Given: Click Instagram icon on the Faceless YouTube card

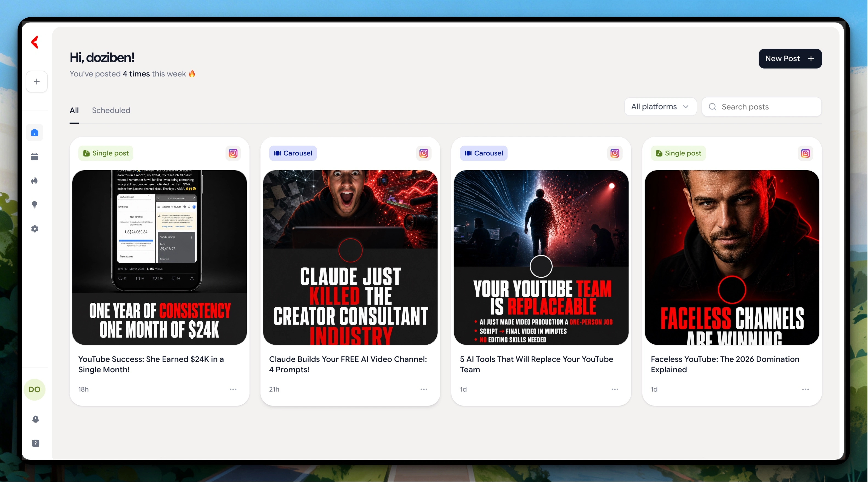Looking at the screenshot, I should click(806, 153).
